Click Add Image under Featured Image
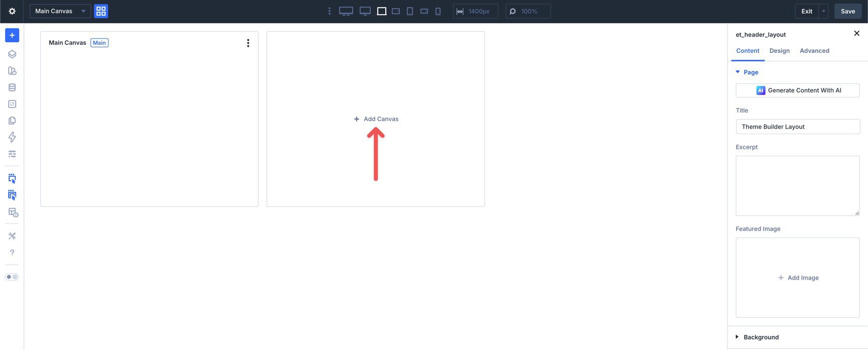The height and width of the screenshot is (350, 868). coord(798,278)
